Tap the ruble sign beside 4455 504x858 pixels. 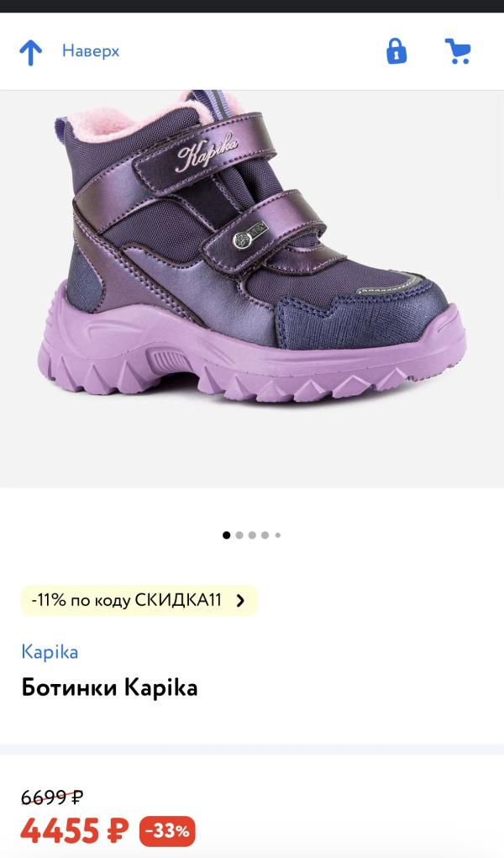click(117, 830)
